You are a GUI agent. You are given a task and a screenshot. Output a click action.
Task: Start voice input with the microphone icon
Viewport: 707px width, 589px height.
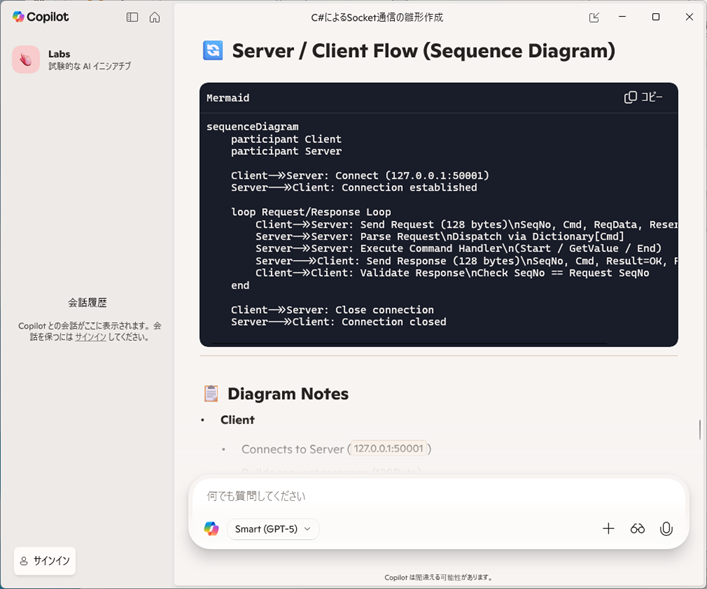[x=666, y=529]
